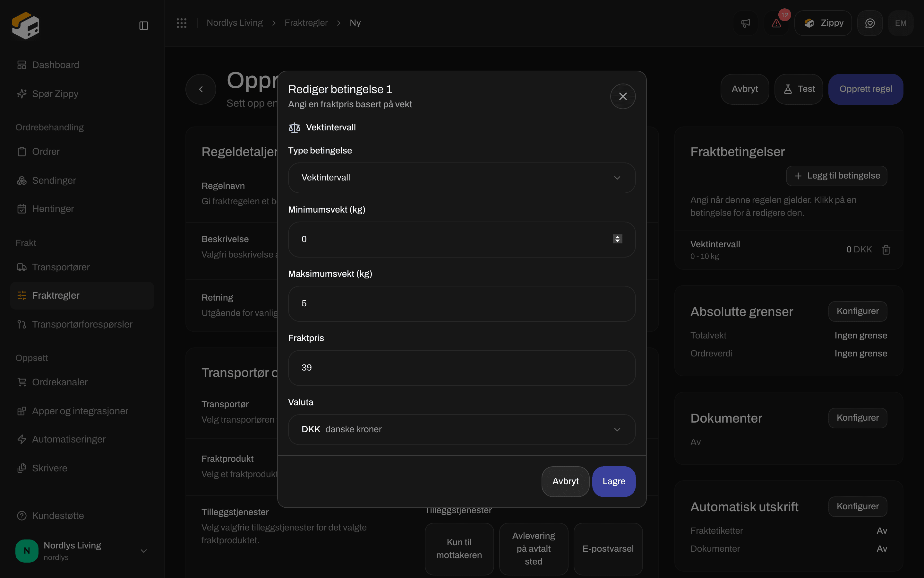Open Ordrer in sidebar
This screenshot has height=578, width=924.
tap(82, 152)
